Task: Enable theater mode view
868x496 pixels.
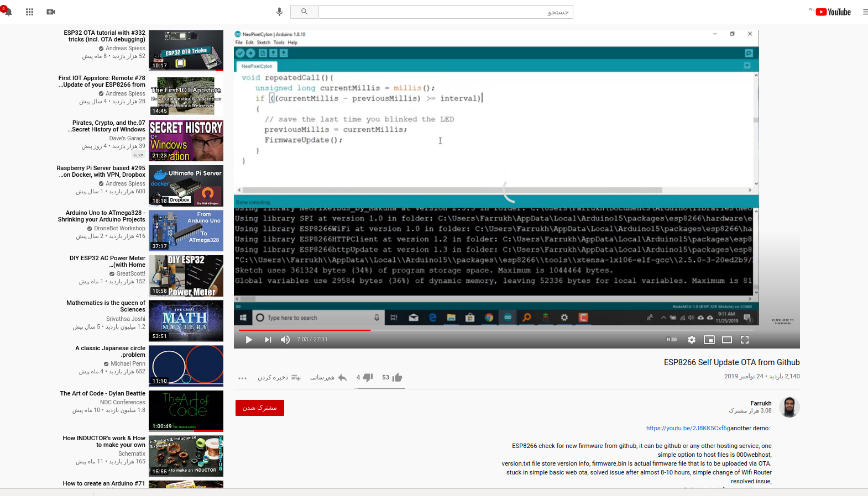Action: 727,340
